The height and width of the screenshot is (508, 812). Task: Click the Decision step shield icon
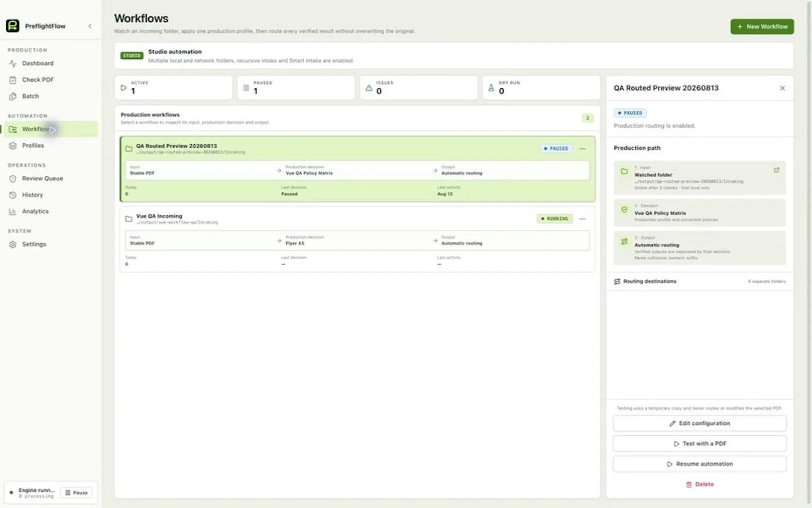[624, 209]
